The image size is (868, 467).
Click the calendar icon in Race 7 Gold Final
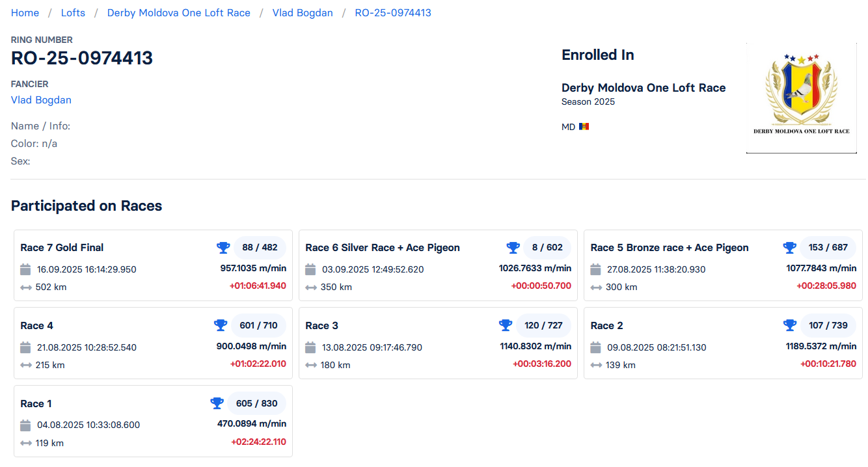click(x=26, y=269)
